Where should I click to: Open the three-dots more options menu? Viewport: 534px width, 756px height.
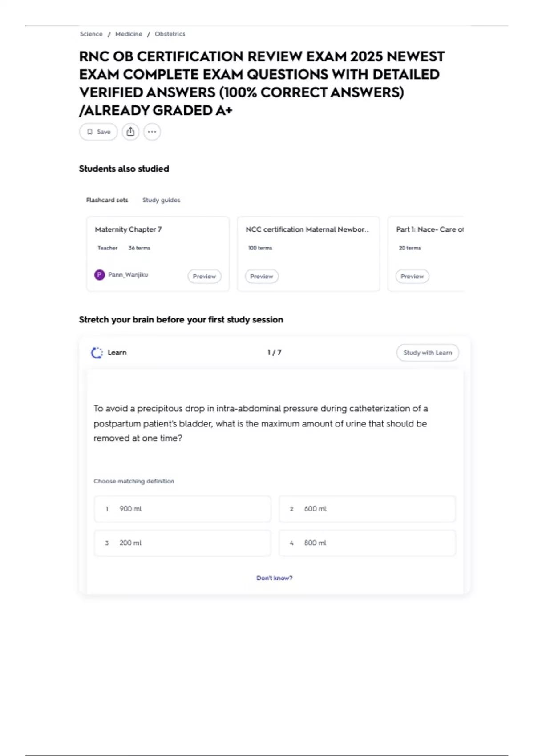click(152, 132)
